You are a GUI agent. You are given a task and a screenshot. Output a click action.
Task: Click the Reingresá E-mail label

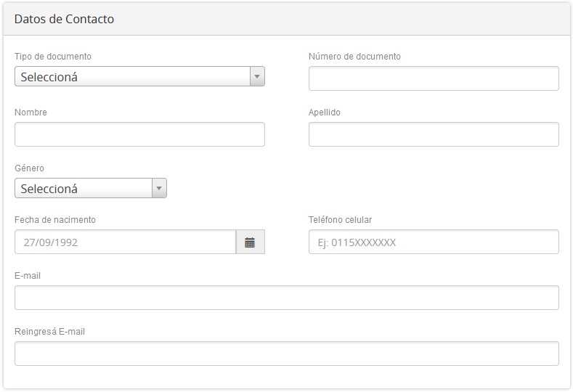[49, 332]
